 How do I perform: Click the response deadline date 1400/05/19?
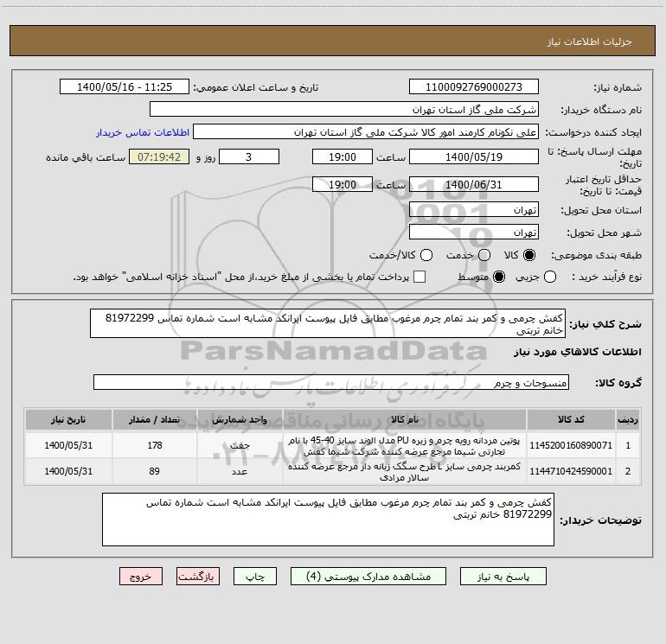pyautogui.click(x=474, y=157)
